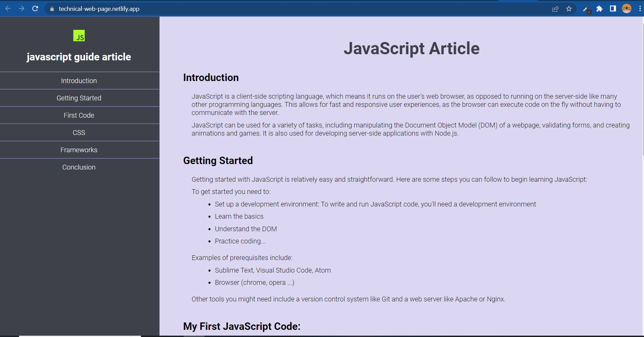The image size is (644, 337).
Task: Click 'Examples of prerequisites include:' line
Action: click(x=242, y=258)
